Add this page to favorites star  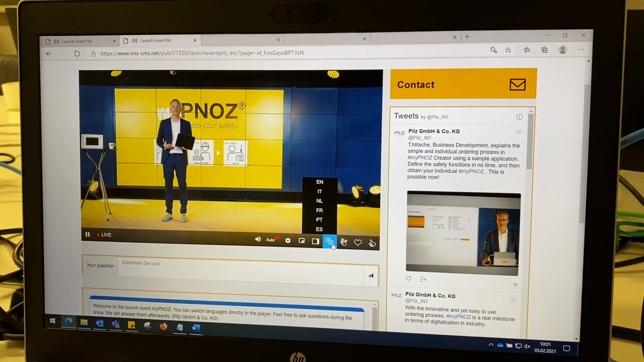tap(508, 50)
